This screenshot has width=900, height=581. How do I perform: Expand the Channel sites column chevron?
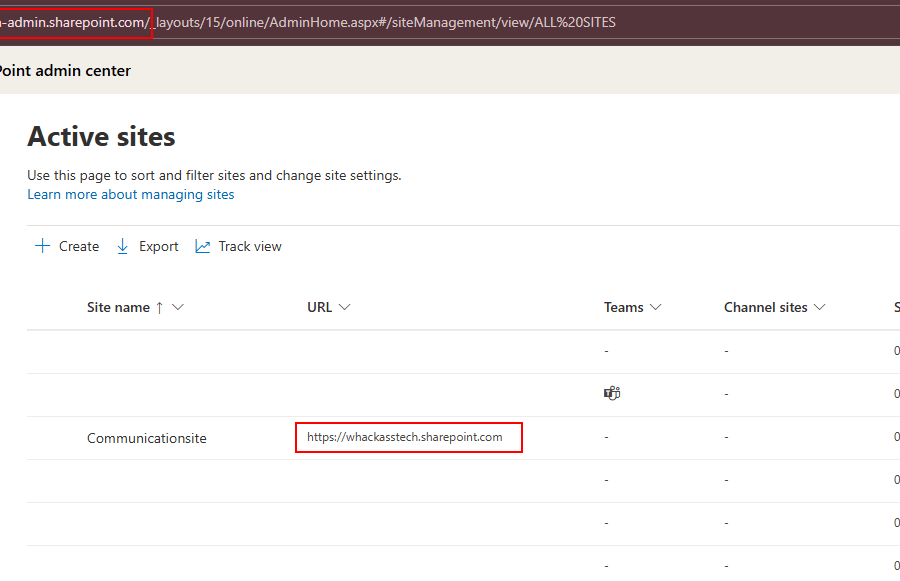tap(820, 307)
